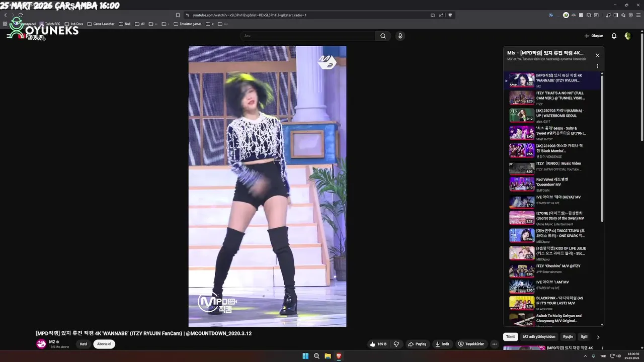Click the Teşekkürler thanks button

tap(471, 344)
